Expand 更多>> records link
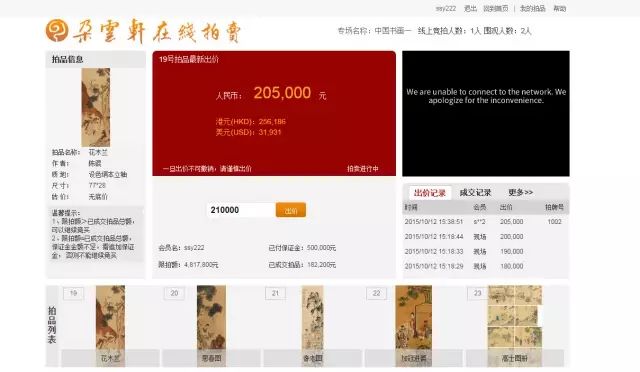 point(520,192)
